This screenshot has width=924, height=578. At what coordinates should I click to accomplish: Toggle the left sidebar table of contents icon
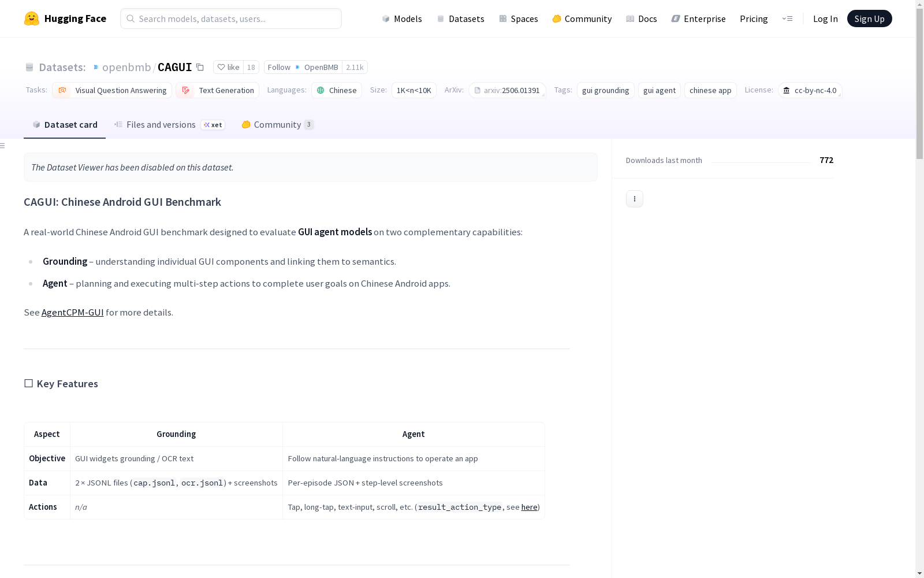pos(3,146)
